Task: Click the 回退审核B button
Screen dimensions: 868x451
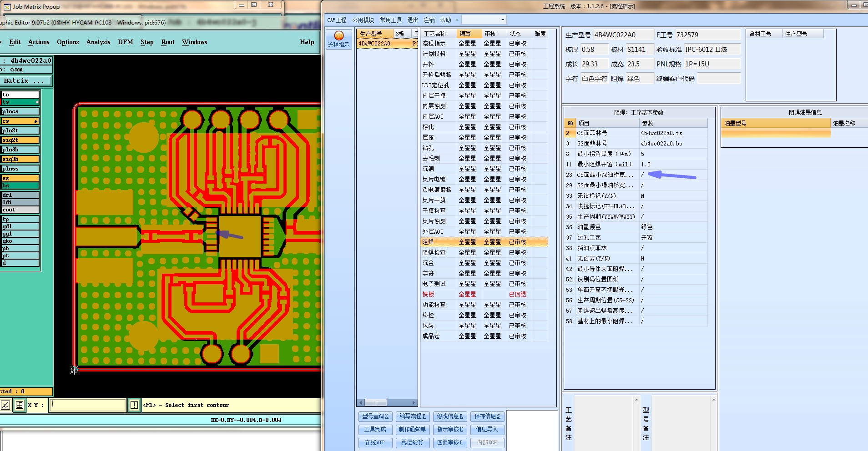Action: click(x=450, y=443)
